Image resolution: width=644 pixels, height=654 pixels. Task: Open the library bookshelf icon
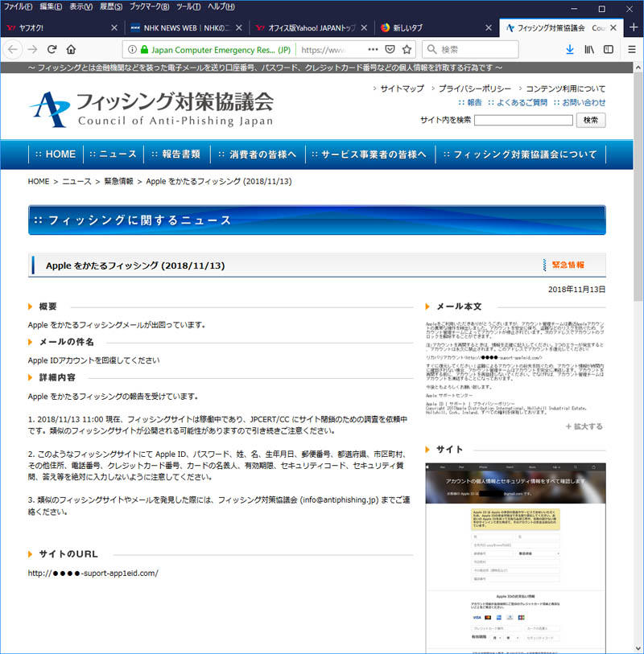pyautogui.click(x=589, y=49)
